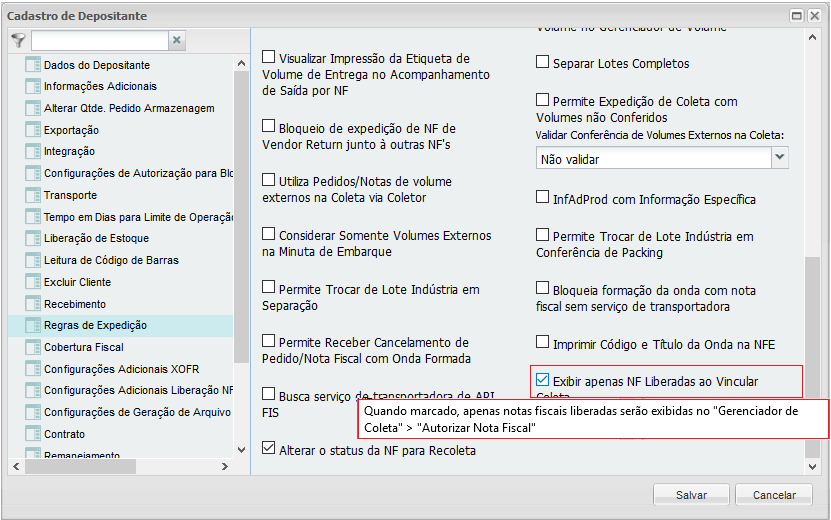The height and width of the screenshot is (520, 831).
Task: Click the navigation list horizontal scrollbar thumb
Action: [80, 466]
